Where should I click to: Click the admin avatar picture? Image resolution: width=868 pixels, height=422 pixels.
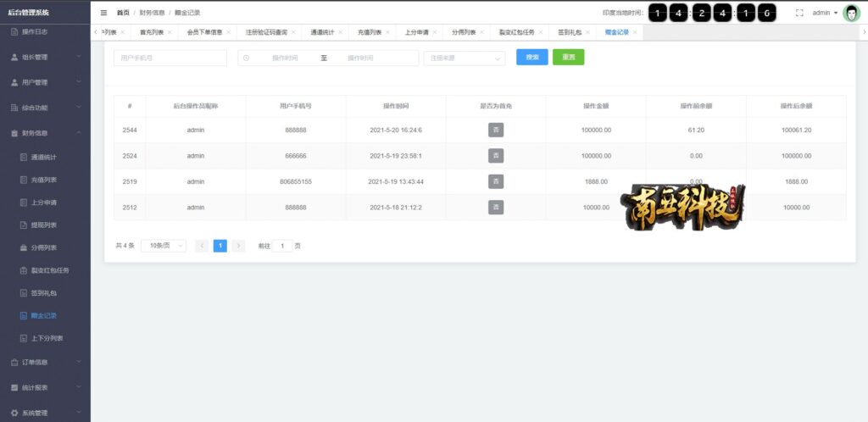tap(851, 13)
